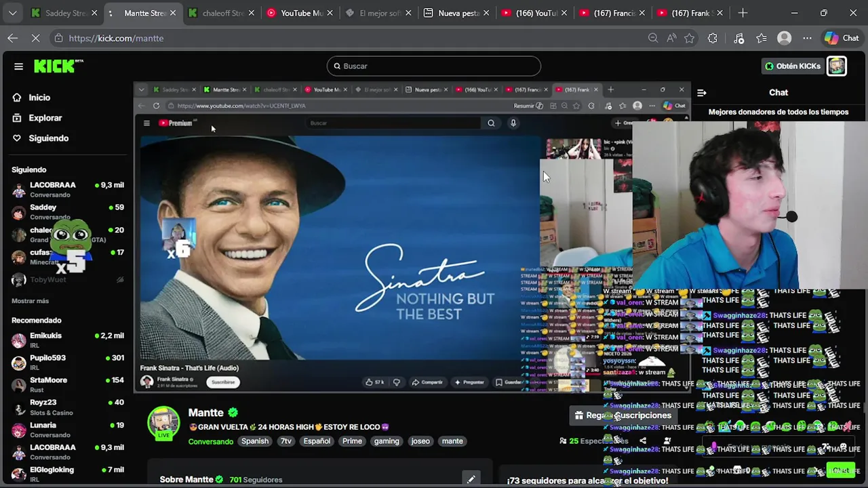
Task: Click Suscribirse in streamed YouTube video
Action: [x=223, y=382]
